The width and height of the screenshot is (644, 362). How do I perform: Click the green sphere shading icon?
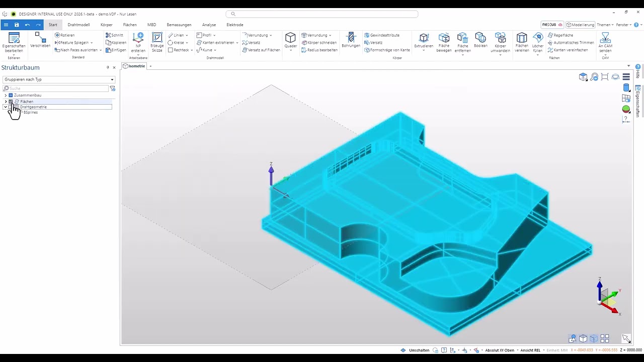[626, 109]
